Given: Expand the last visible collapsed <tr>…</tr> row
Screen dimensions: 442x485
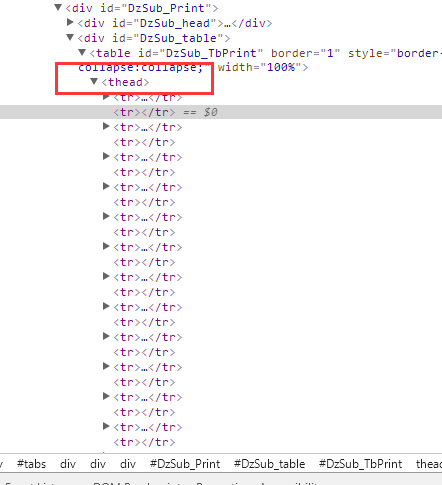Looking at the screenshot, I should (106, 426).
